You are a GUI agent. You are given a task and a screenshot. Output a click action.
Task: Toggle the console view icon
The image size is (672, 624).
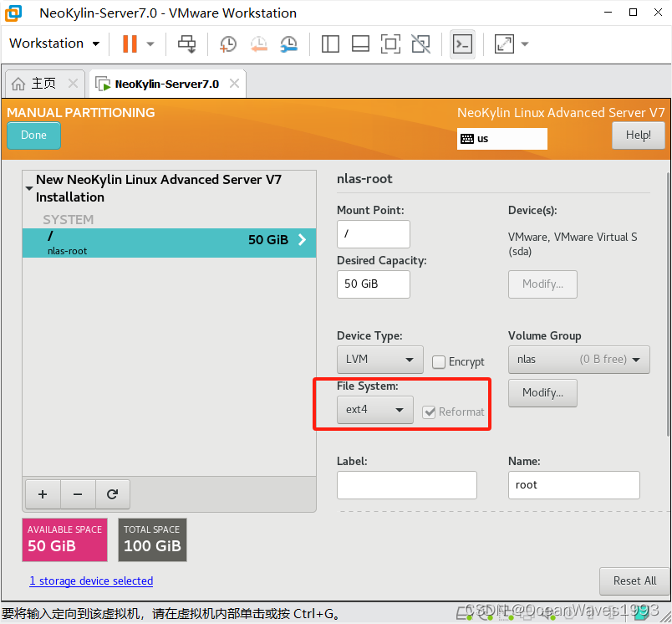pos(462,43)
